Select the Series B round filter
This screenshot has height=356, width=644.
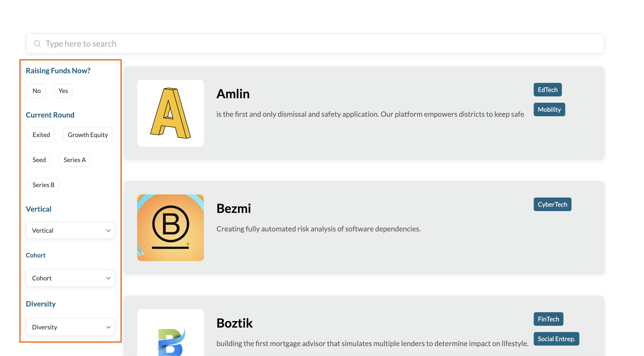[44, 185]
